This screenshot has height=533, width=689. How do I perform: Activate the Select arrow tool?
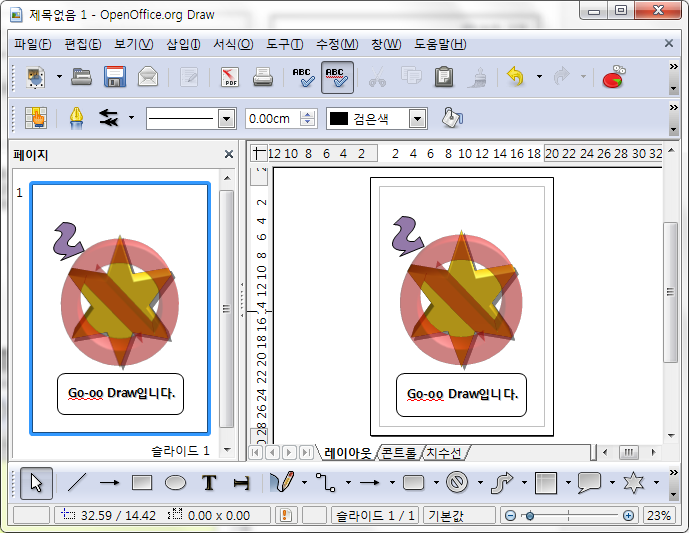pyautogui.click(x=36, y=483)
